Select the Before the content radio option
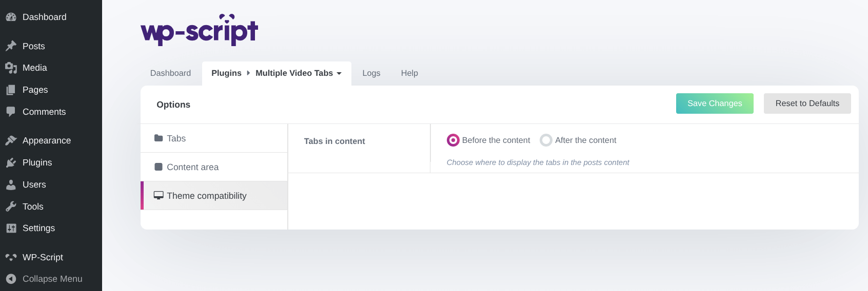This screenshot has height=291, width=868. click(453, 140)
